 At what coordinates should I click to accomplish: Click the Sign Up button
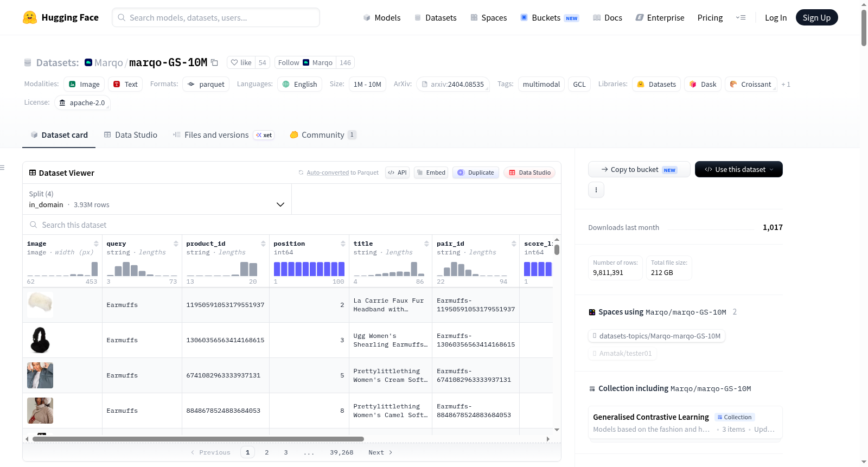pos(816,17)
